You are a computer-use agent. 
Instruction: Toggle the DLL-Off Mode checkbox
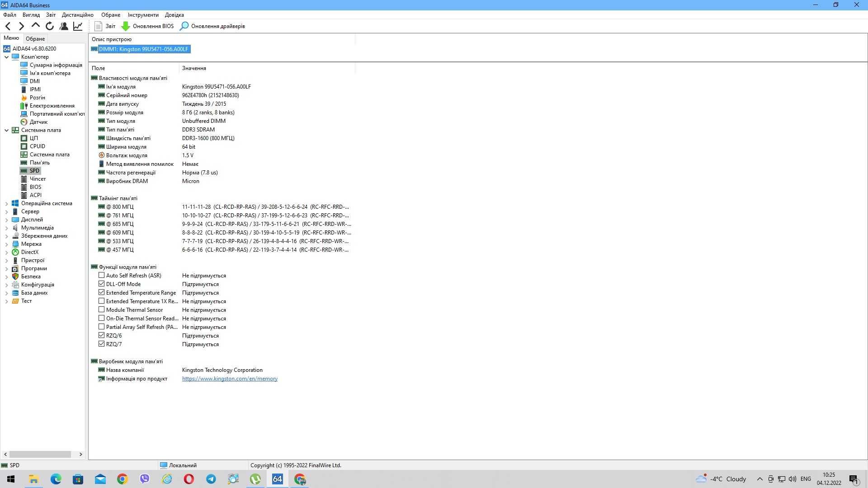pos(101,284)
